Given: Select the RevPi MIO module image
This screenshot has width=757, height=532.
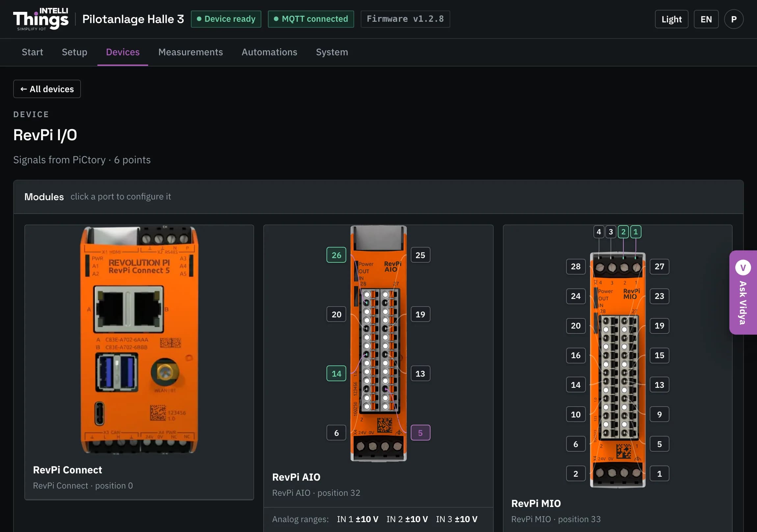Looking at the screenshot, I should (x=617, y=370).
